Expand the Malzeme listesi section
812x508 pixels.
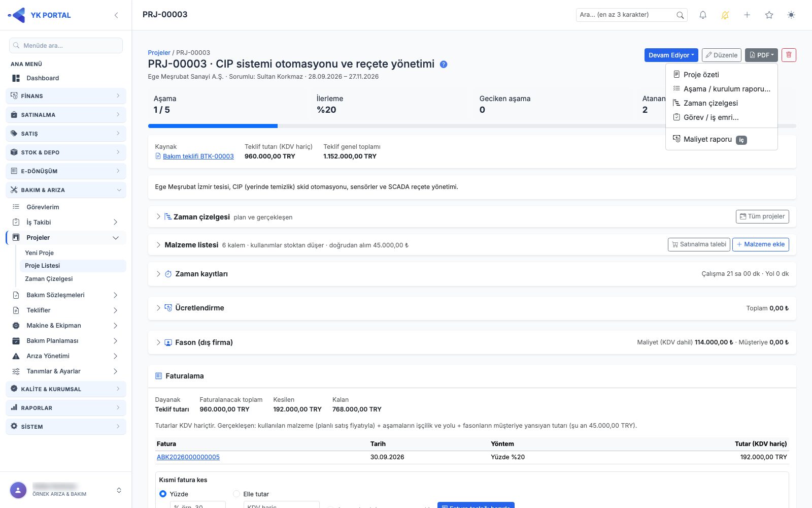click(158, 245)
